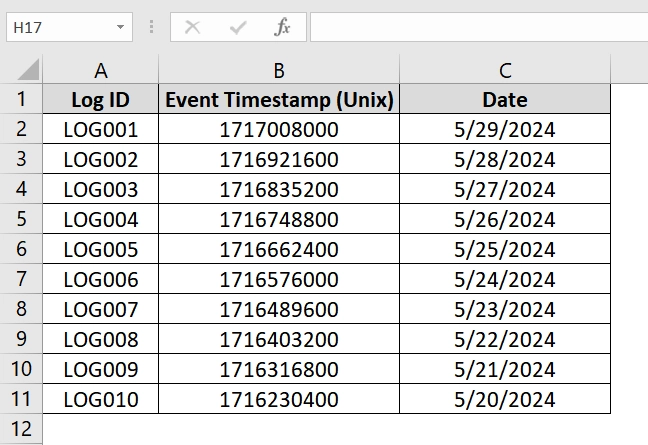Select row 3 header
Image resolution: width=648 pixels, height=445 pixels.
21,159
